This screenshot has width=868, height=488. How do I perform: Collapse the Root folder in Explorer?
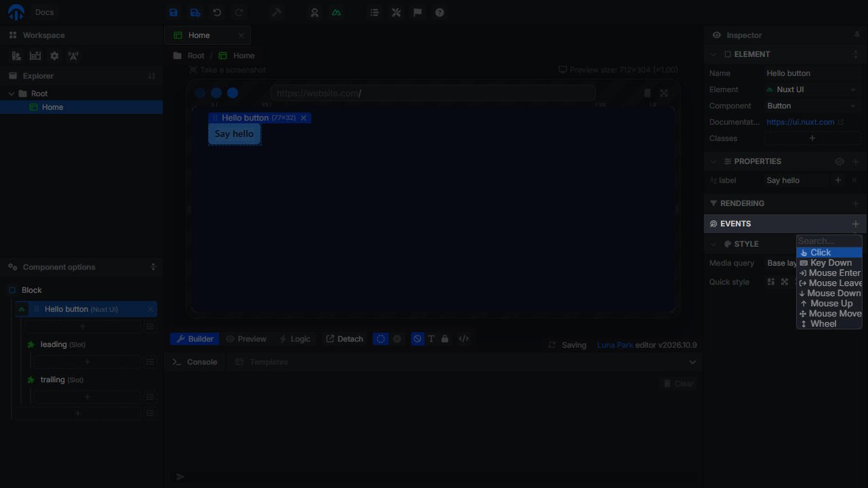point(12,94)
